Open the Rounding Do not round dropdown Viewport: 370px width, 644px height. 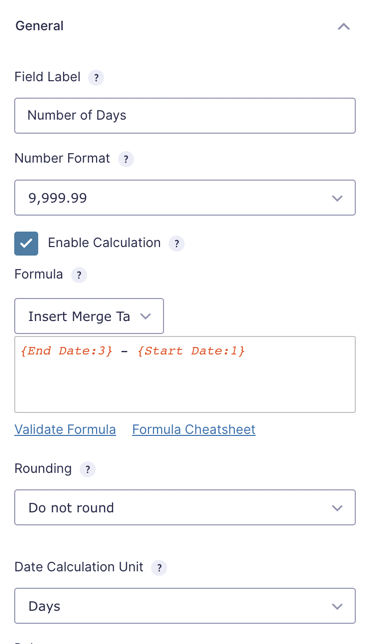pyautogui.click(x=185, y=507)
